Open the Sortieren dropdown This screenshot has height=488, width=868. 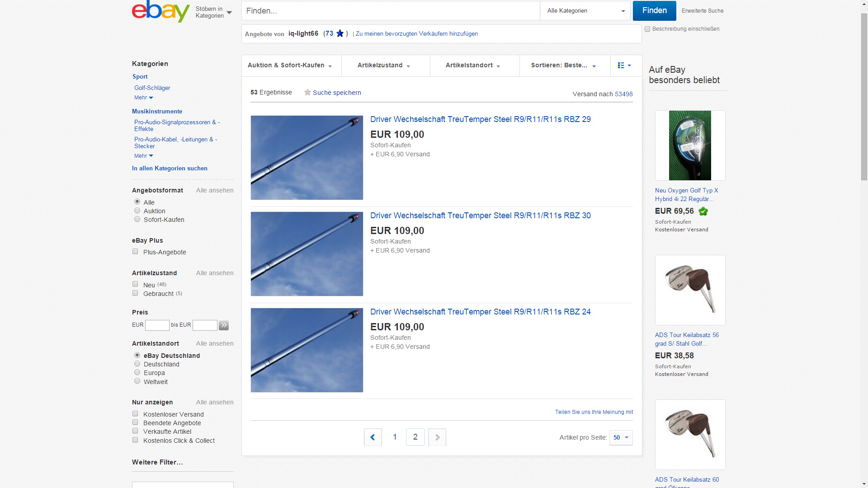click(564, 66)
